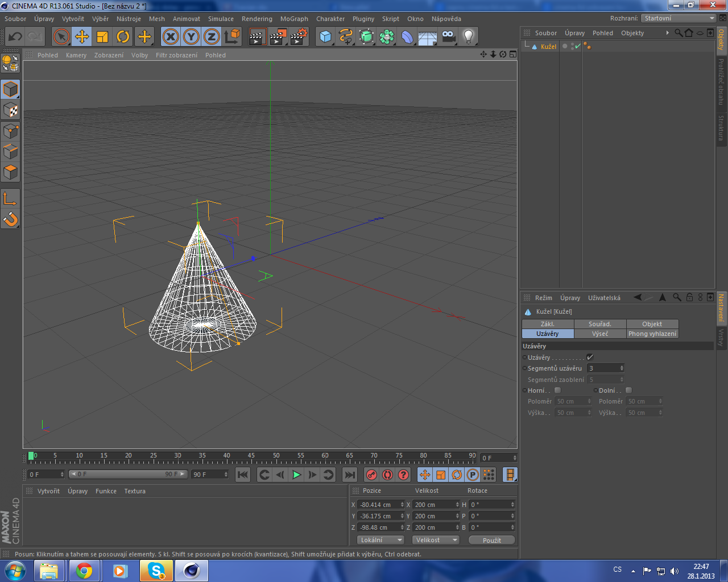Click the Undo arrow icon
This screenshot has width=728, height=582.
pos(15,37)
